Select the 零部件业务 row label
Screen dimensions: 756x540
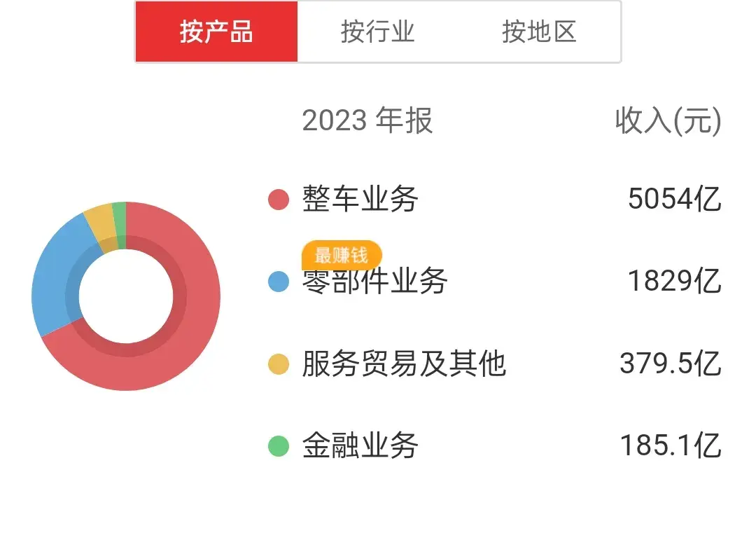point(375,283)
